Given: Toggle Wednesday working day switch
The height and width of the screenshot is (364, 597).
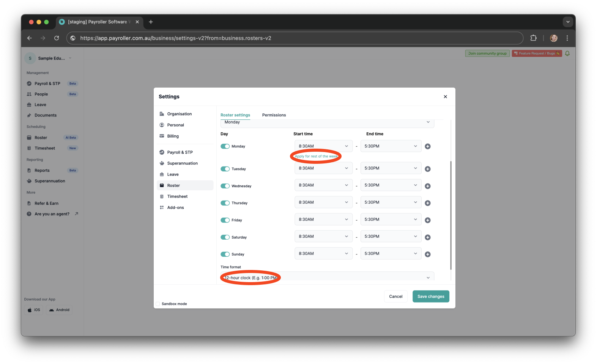Looking at the screenshot, I should click(225, 186).
